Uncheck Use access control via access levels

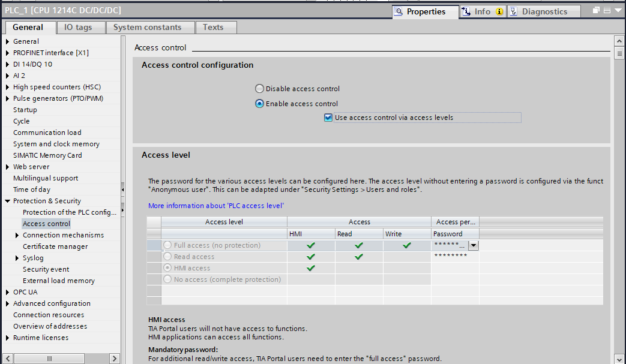tap(328, 118)
